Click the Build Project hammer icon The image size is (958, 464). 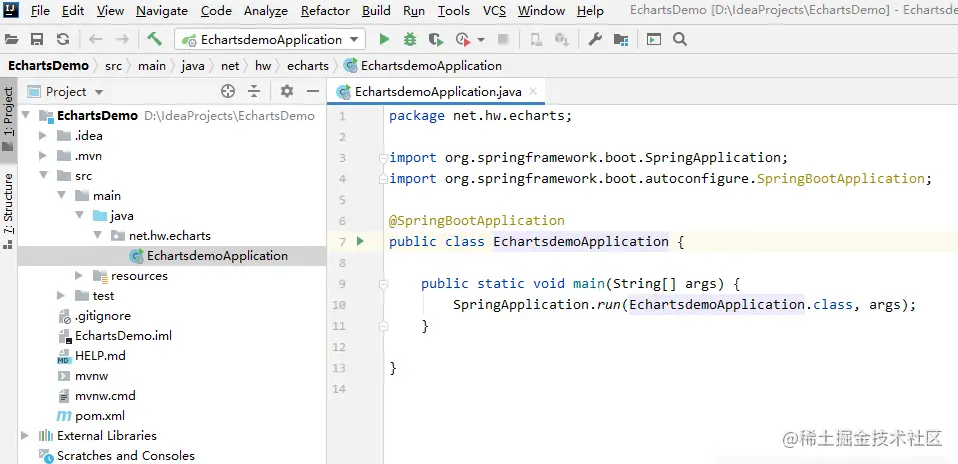click(155, 39)
